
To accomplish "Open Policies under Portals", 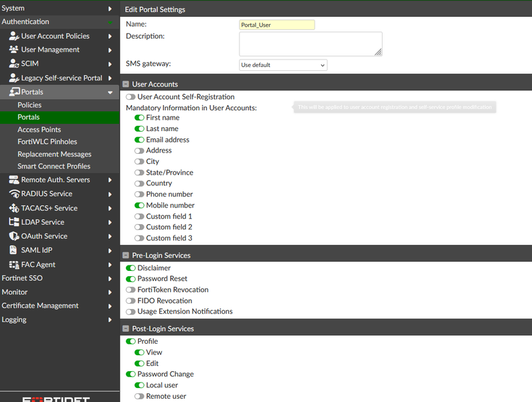I will (29, 105).
